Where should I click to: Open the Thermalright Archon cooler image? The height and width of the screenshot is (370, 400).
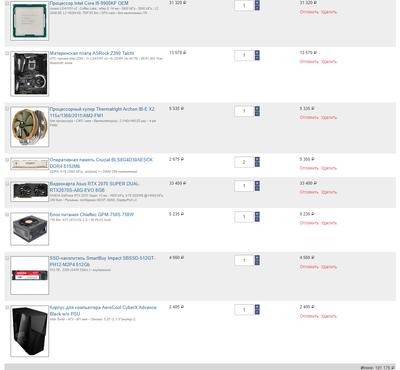[x=30, y=127]
